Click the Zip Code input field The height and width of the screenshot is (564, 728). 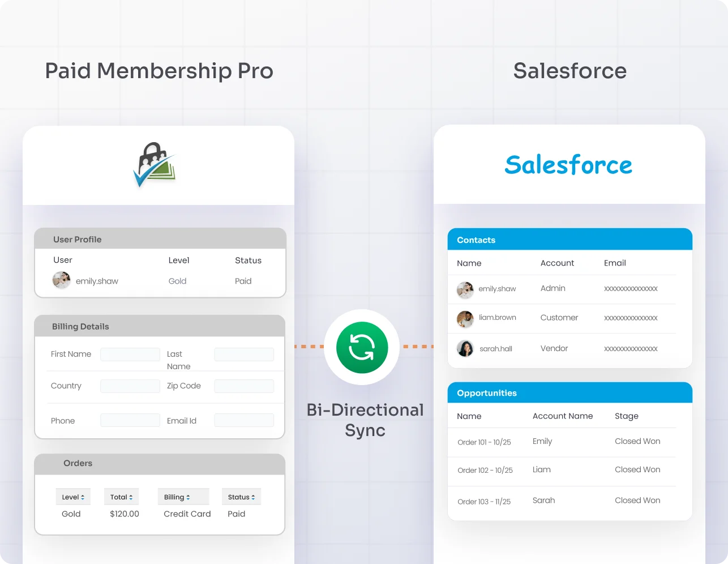coord(244,386)
